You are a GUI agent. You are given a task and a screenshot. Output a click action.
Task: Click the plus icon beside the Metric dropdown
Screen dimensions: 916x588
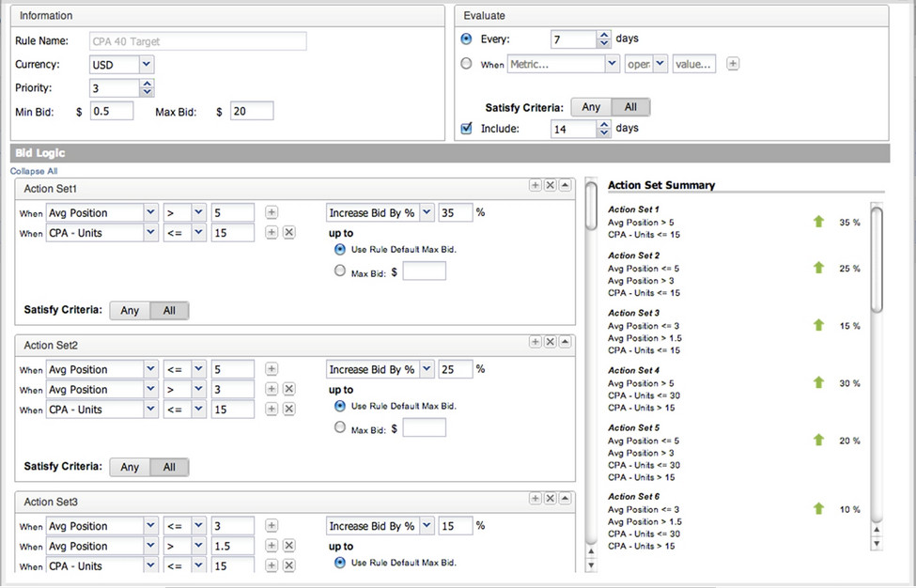click(x=732, y=64)
